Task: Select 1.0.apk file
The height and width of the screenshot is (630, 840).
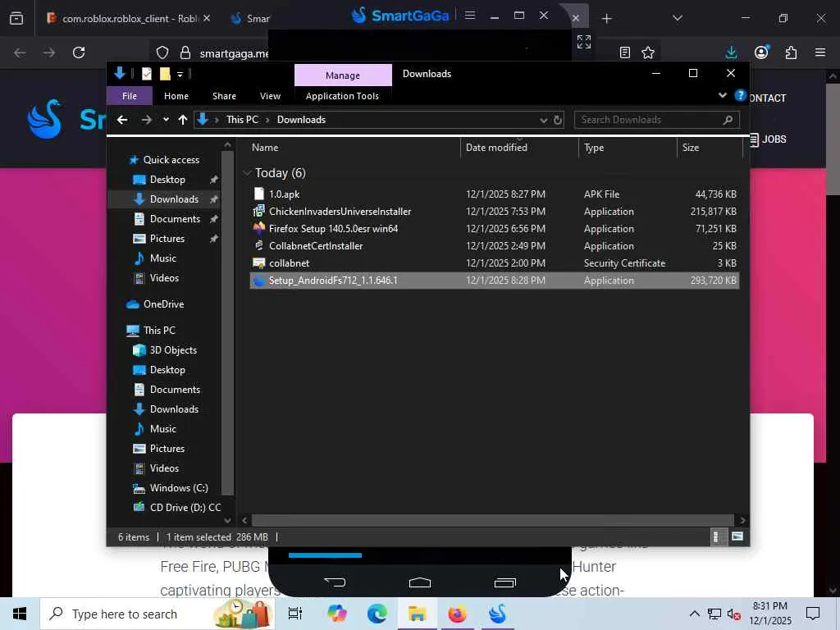Action: [x=495, y=194]
